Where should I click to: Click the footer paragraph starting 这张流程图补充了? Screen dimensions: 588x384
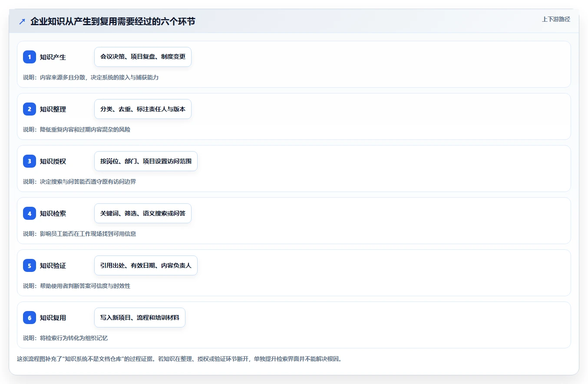pos(179,359)
